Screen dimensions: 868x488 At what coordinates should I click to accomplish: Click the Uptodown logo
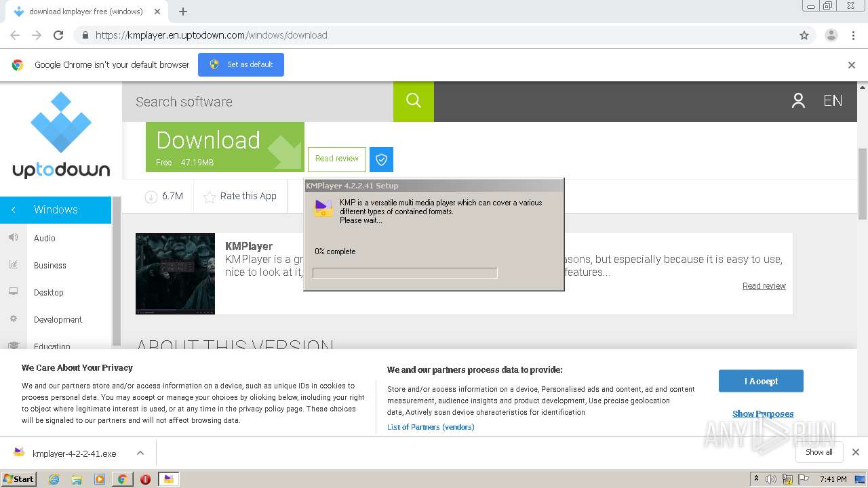[61, 136]
